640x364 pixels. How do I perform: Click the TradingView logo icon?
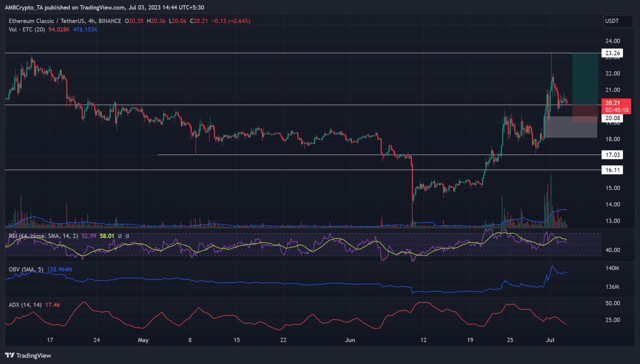point(9,355)
